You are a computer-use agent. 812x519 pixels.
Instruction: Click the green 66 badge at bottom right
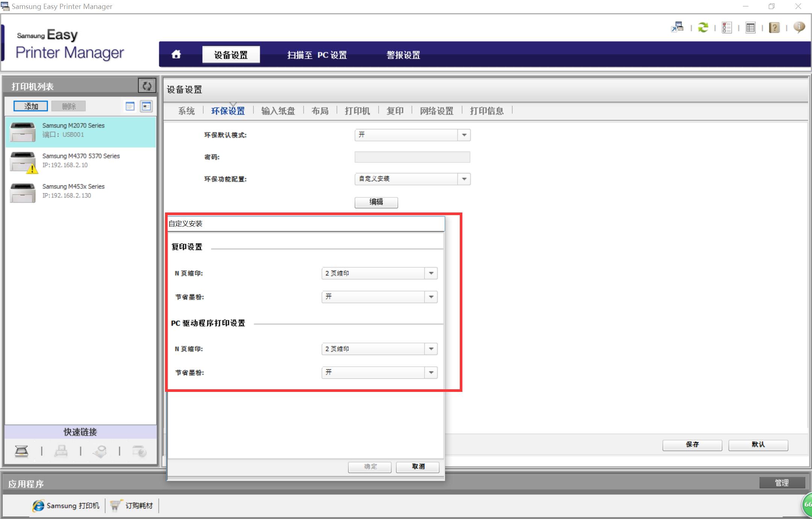pyautogui.click(x=806, y=505)
